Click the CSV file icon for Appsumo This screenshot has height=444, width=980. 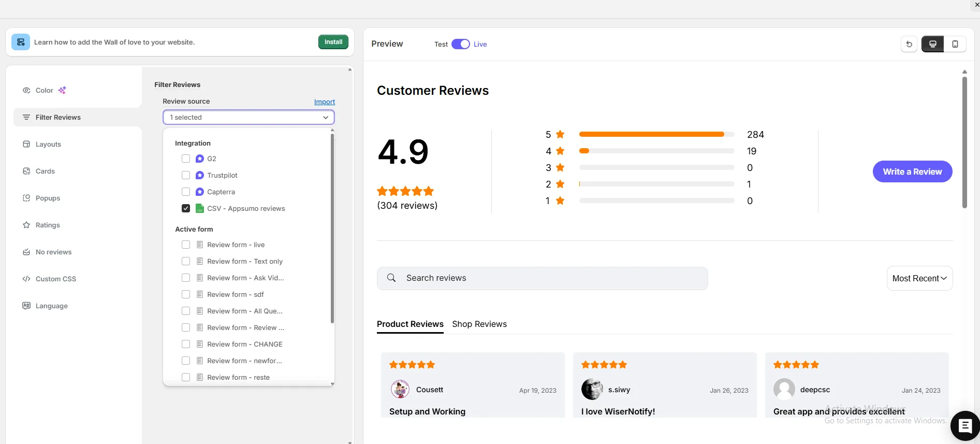(200, 208)
